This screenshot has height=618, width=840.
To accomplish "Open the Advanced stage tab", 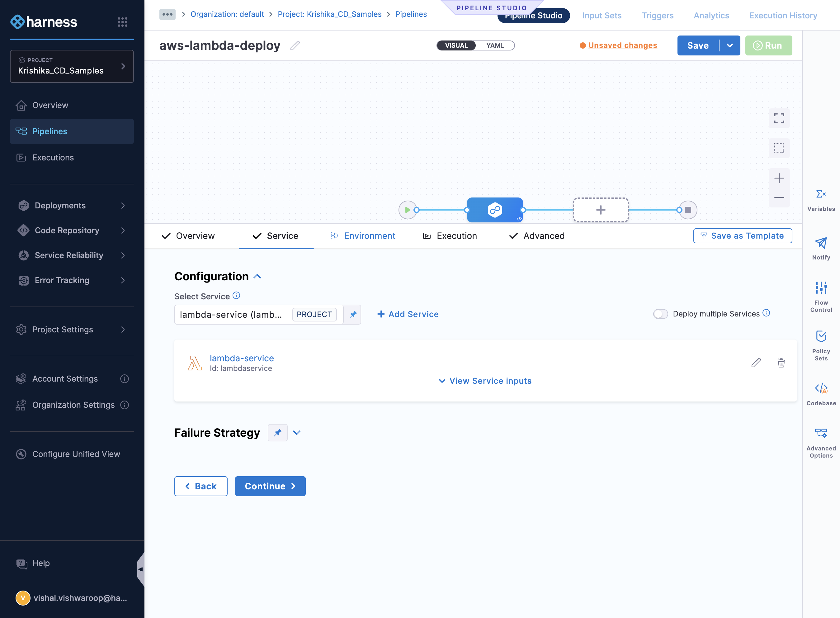I will (537, 236).
